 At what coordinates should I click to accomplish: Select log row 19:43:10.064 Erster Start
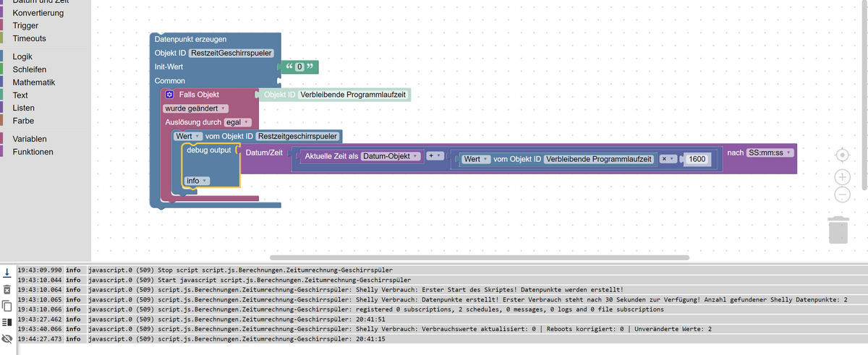(x=441, y=289)
